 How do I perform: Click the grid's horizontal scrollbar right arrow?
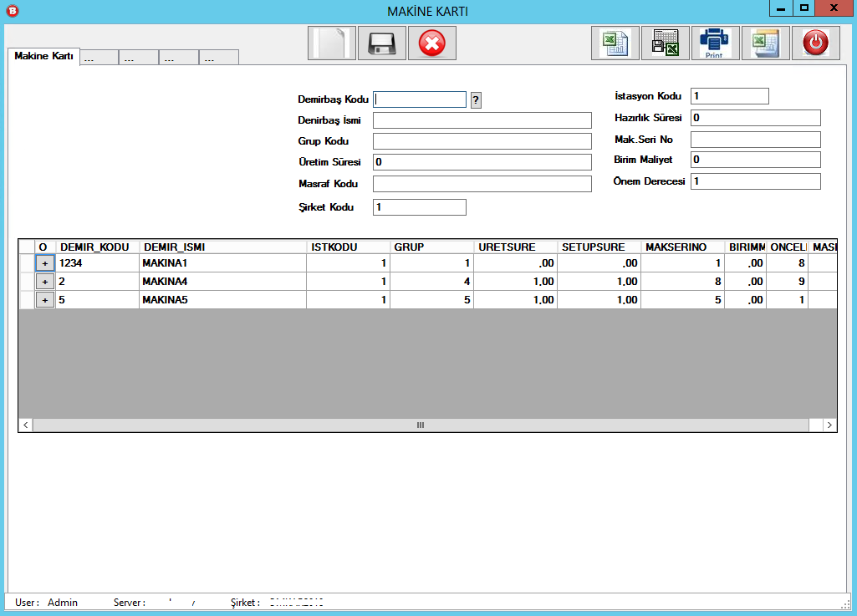[x=829, y=425]
